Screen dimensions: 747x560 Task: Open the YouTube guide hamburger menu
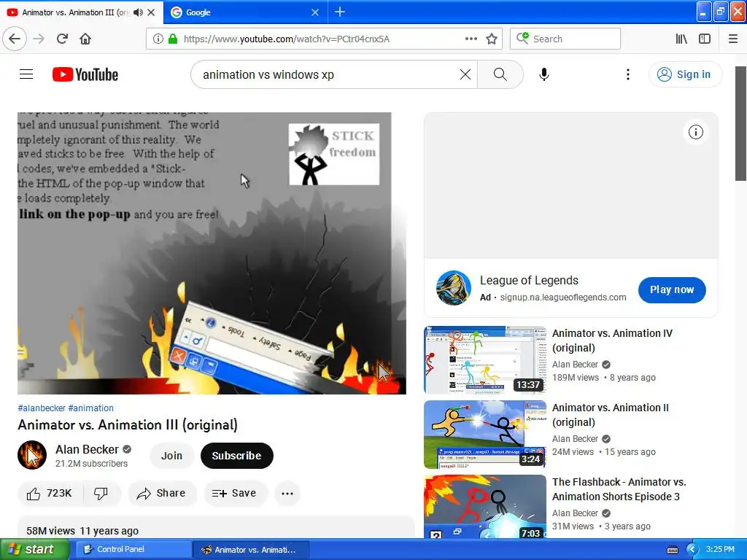point(26,74)
